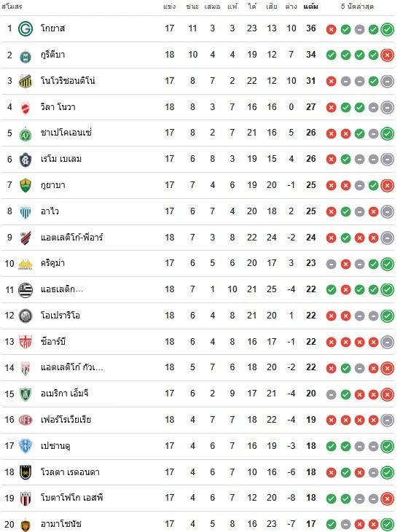403x532 pixels.
Task: Click the 5 นัดล่าสุด column header
Action: coord(357,7)
